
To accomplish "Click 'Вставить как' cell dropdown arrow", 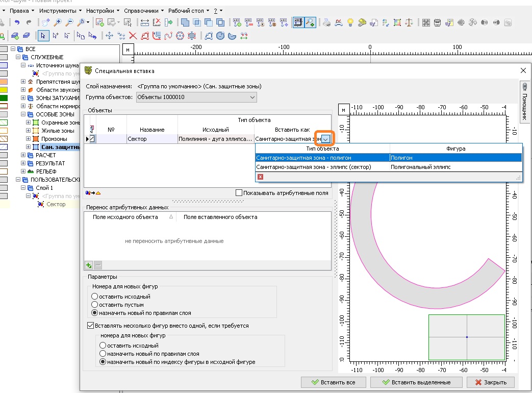I will point(326,139).
